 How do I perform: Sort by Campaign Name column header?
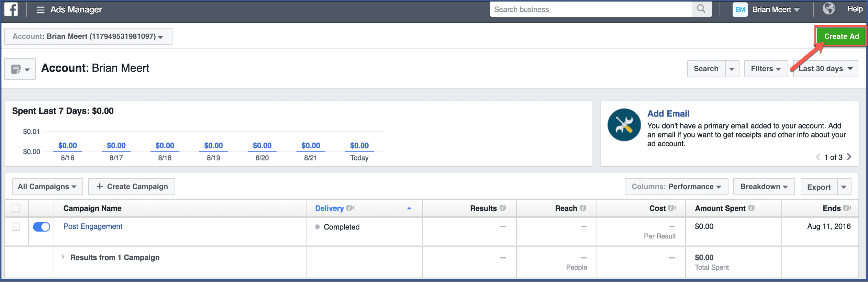pyautogui.click(x=92, y=208)
